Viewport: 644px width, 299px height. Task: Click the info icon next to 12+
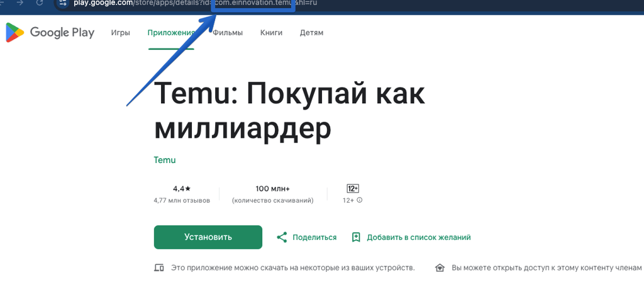coord(360,201)
